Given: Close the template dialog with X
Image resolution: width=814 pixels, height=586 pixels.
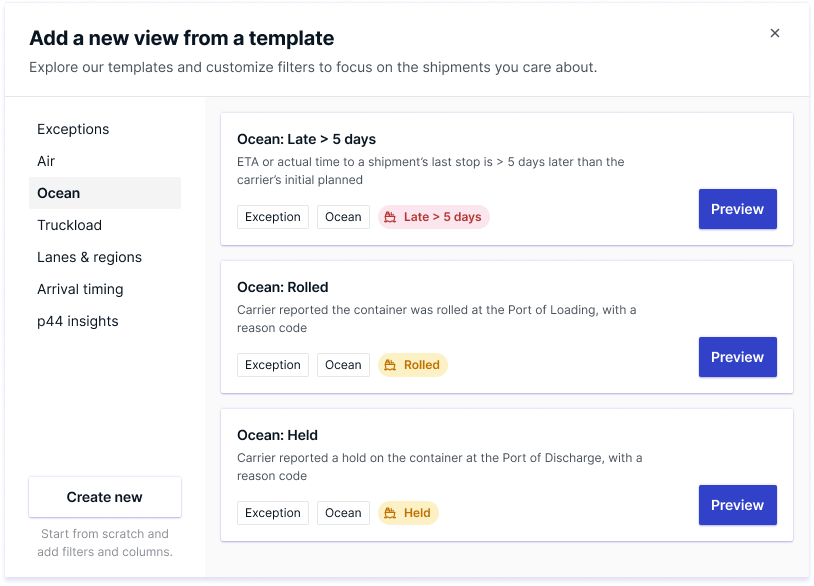Looking at the screenshot, I should pyautogui.click(x=775, y=33).
